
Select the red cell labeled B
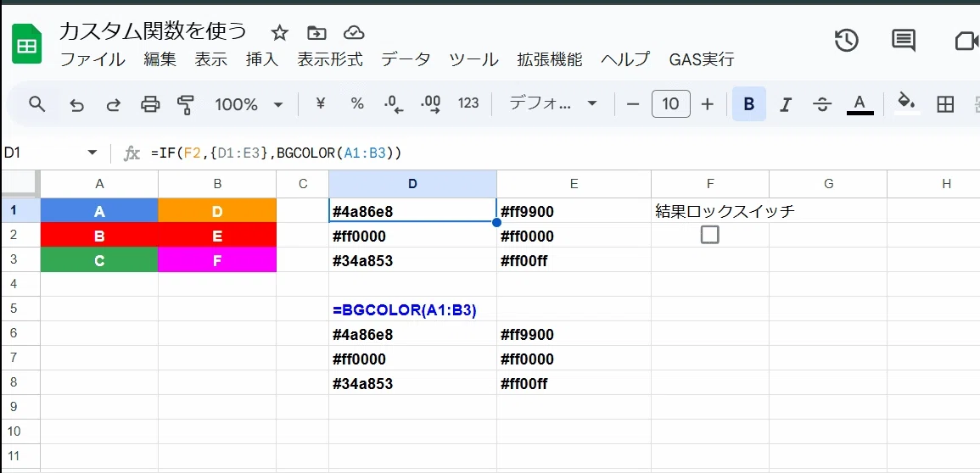[x=99, y=236]
